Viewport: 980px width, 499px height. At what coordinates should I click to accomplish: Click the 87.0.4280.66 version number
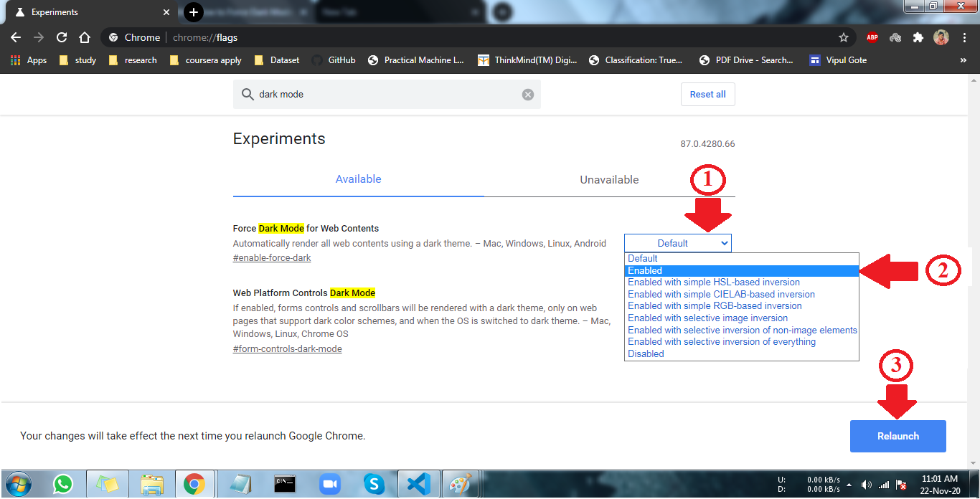[x=707, y=144]
